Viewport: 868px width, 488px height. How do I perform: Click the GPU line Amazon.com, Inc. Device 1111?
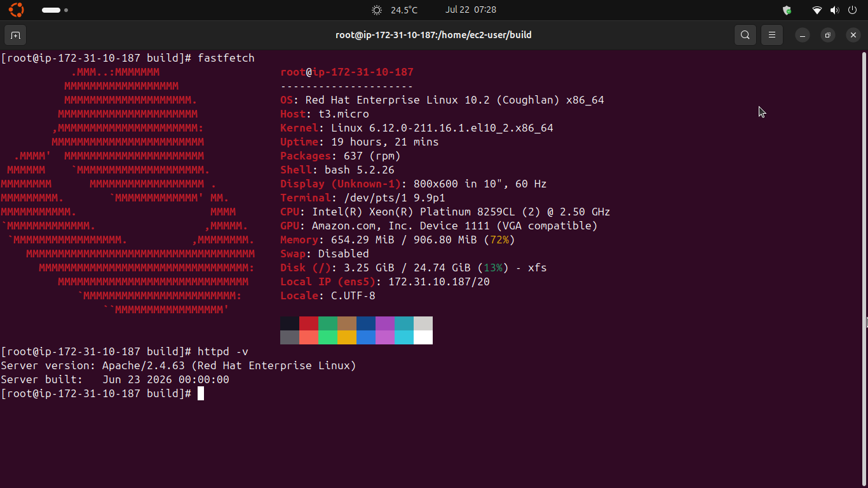(x=439, y=226)
